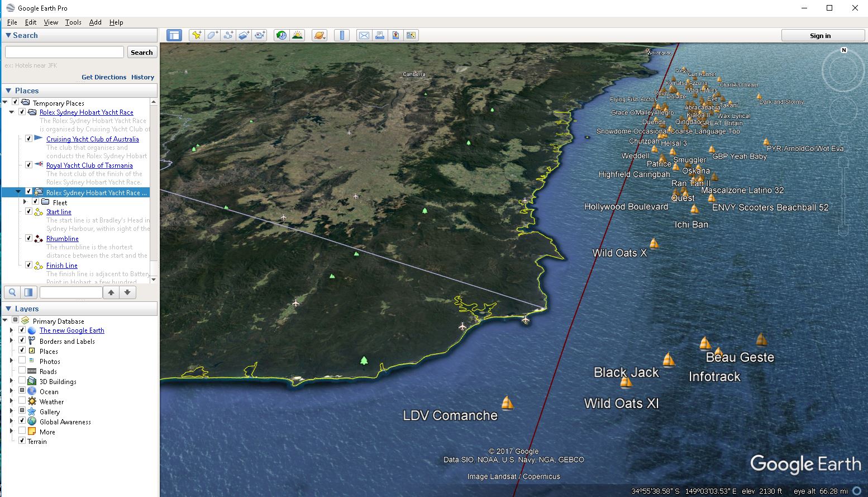Screen dimensions: 868x497
Task: Open the Tools menu
Action: point(73,22)
